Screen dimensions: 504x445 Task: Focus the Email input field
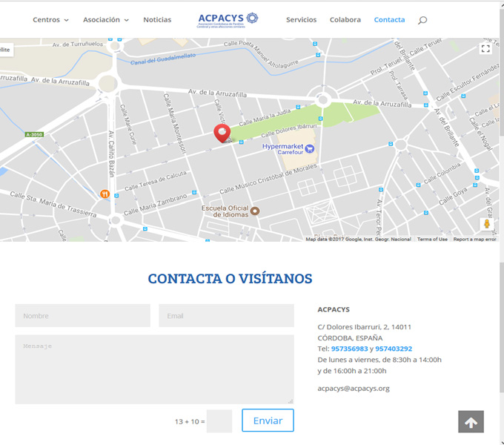[x=226, y=316]
